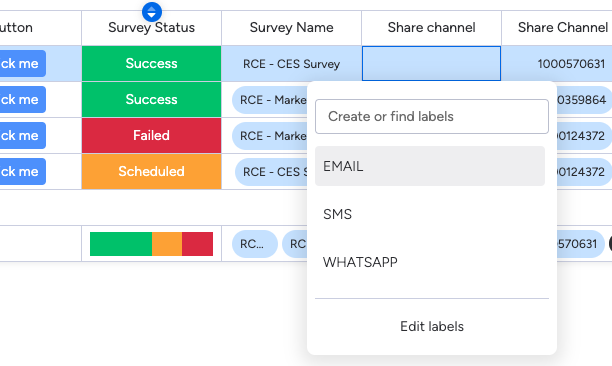The width and height of the screenshot is (612, 366).
Task: Open the empty Share channel cell
Action: click(431, 64)
